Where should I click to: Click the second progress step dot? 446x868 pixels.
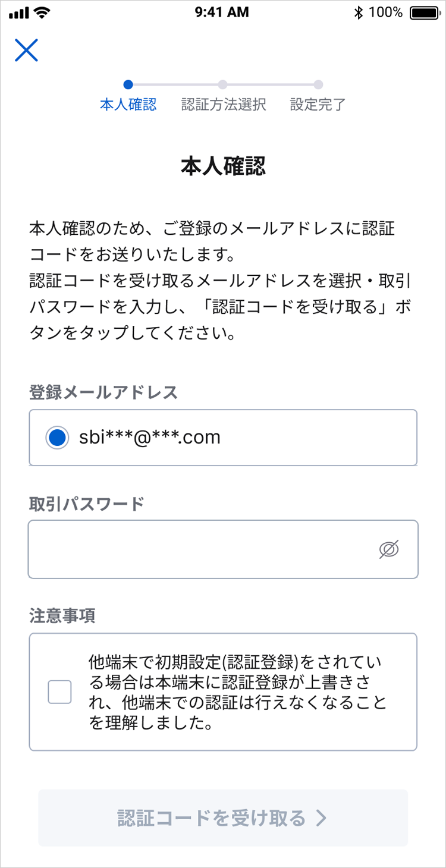pyautogui.click(x=223, y=84)
